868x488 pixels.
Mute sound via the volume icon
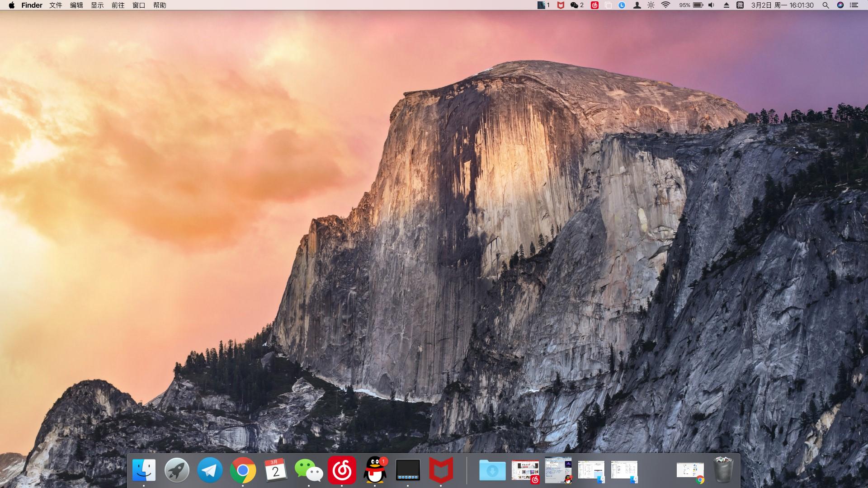click(x=711, y=5)
